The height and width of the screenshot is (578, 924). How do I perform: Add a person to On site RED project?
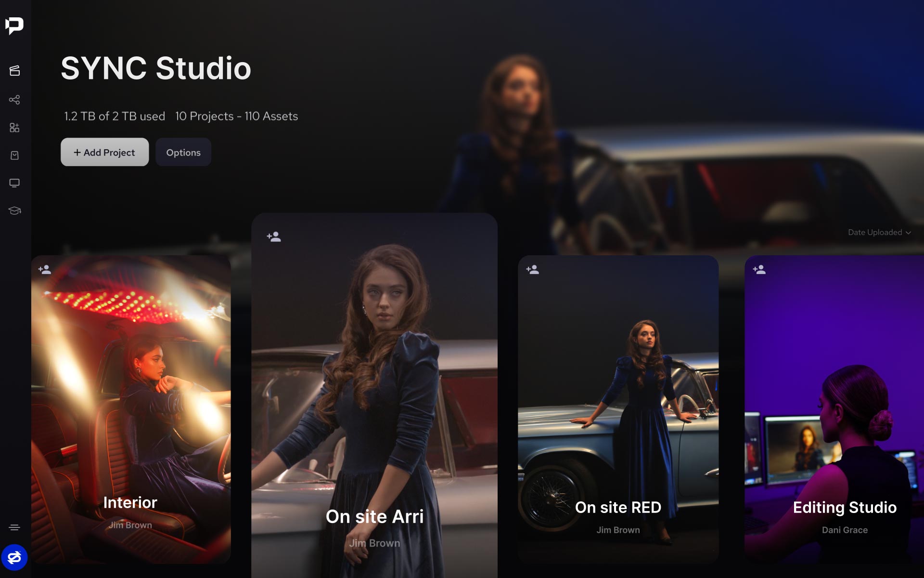pos(533,270)
